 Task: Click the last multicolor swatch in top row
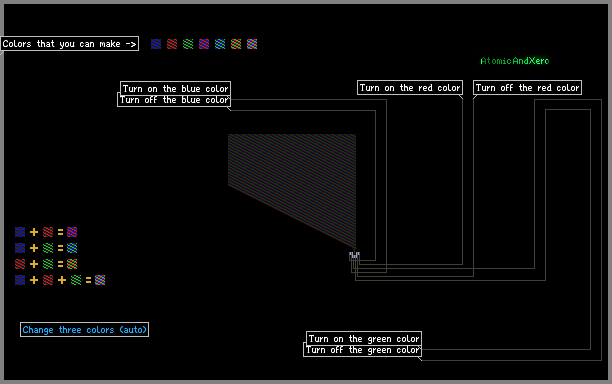tap(252, 44)
